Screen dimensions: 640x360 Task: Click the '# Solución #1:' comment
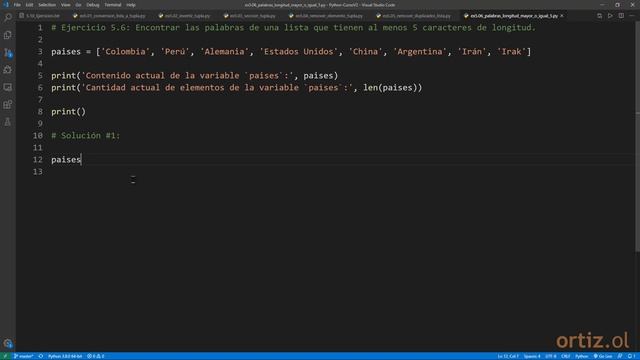coord(86,136)
